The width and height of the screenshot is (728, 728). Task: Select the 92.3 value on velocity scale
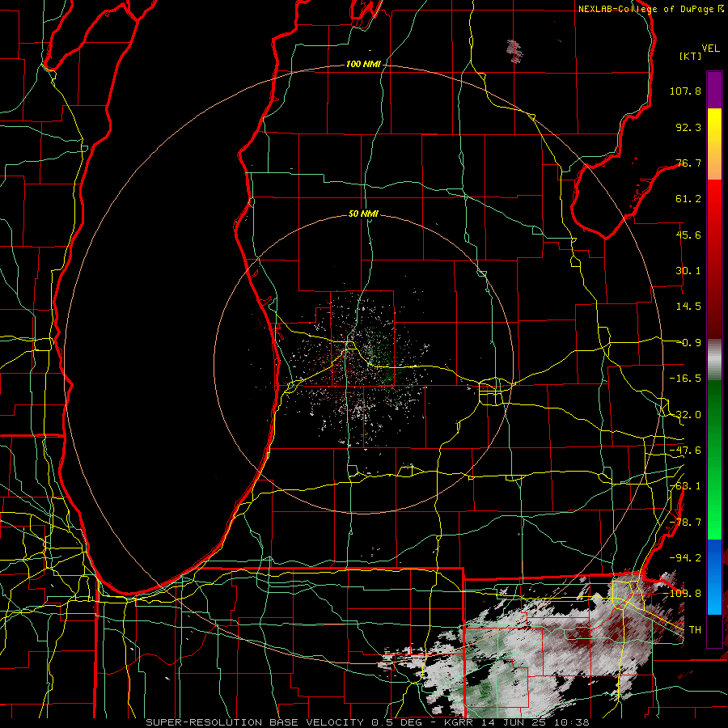click(688, 127)
